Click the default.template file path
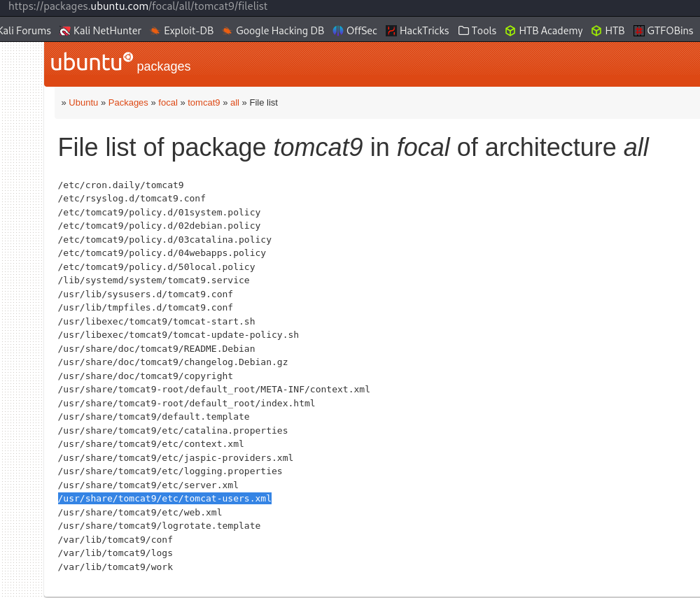Viewport: 700px width, 598px height. [x=154, y=417]
